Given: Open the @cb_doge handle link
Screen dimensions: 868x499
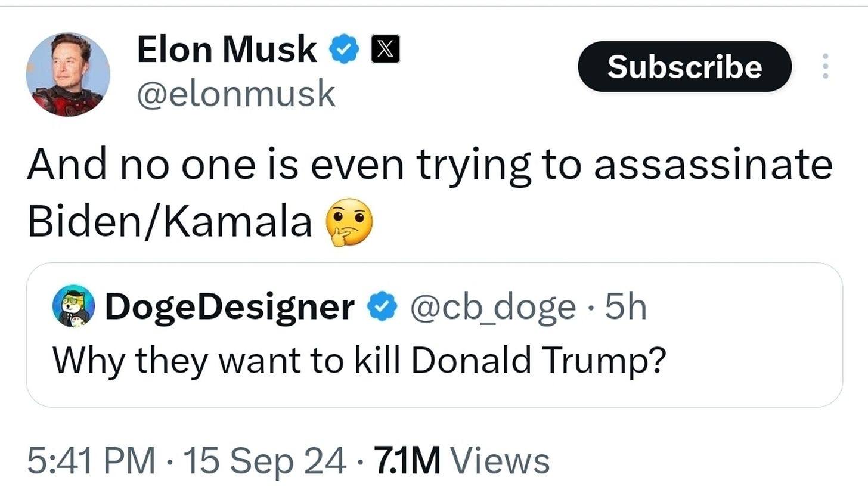Looking at the screenshot, I should click(x=496, y=306).
